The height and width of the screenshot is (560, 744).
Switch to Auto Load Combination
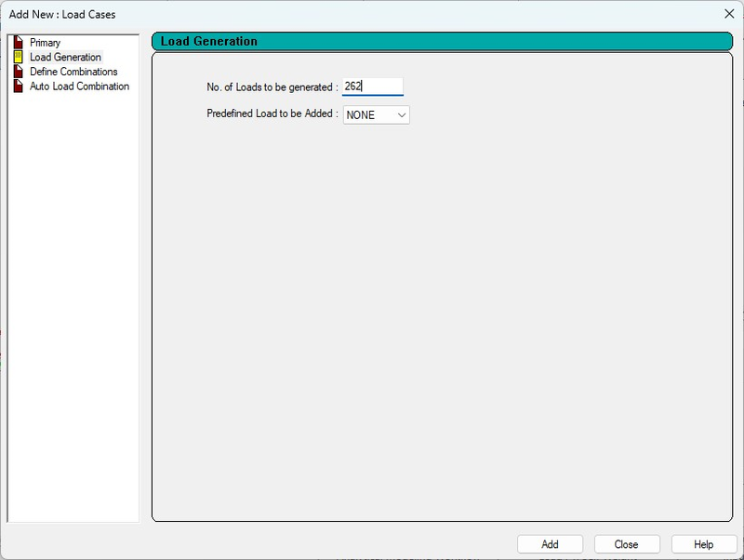coord(79,87)
